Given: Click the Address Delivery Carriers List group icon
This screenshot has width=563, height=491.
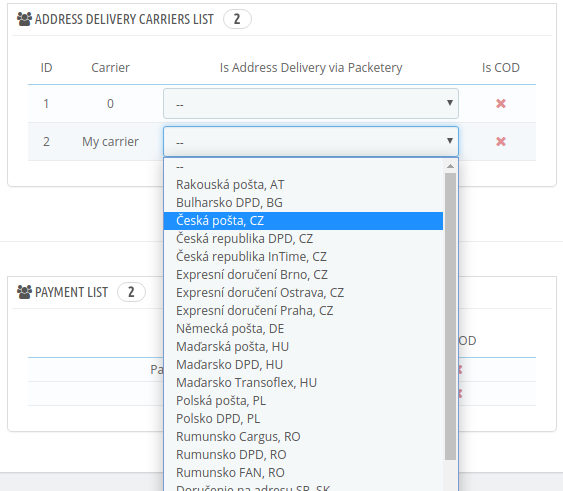Looking at the screenshot, I should tap(24, 19).
